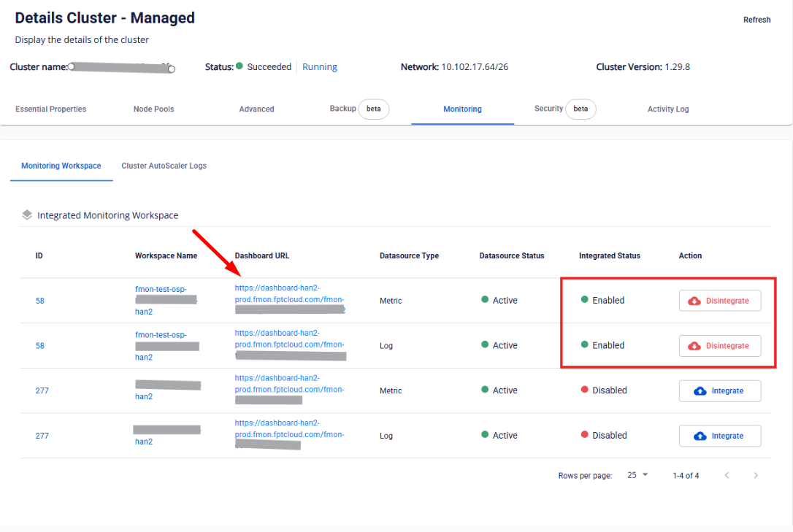Click Integrate button for Metric row 277
The width and height of the screenshot is (793, 532).
click(x=719, y=391)
